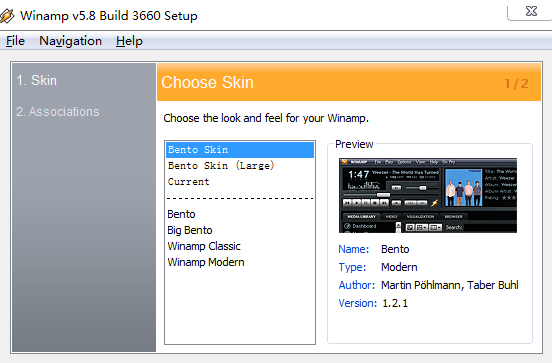Click the Choose Skin header title
Viewport: 552px width, 363px height.
(x=207, y=82)
